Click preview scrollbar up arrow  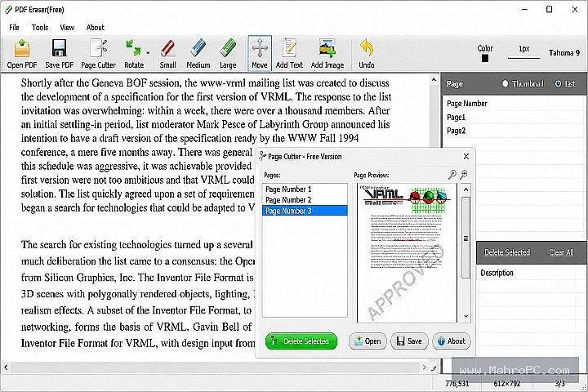[465, 189]
